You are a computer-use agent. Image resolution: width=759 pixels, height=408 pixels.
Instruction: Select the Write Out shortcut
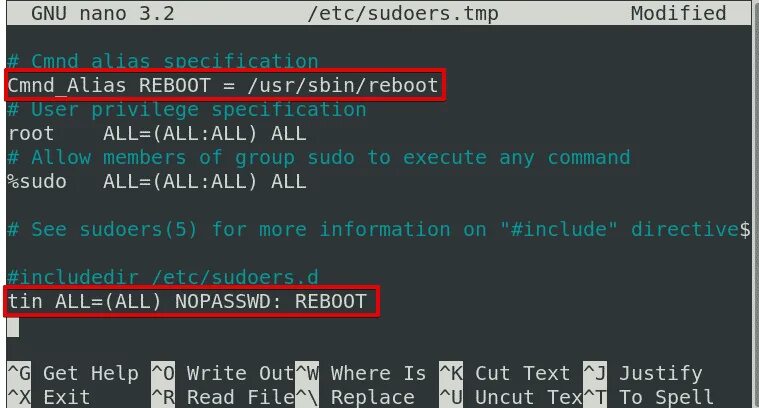coord(240,374)
